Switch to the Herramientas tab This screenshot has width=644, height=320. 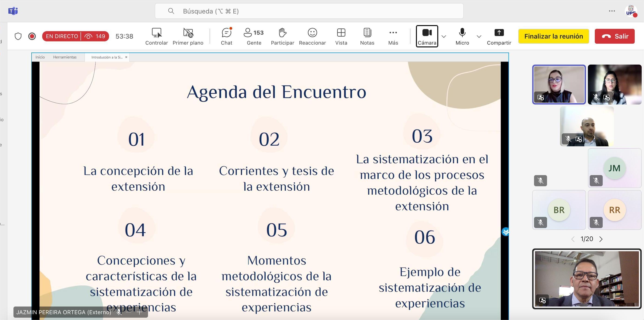click(64, 57)
